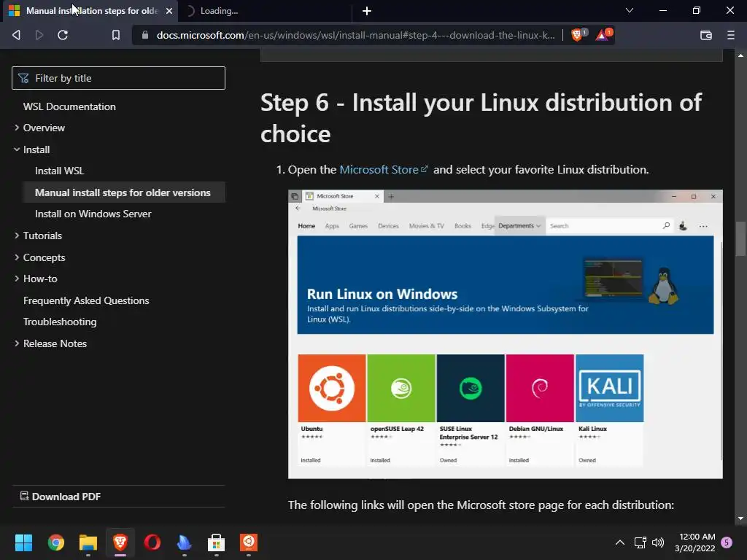The width and height of the screenshot is (747, 560).
Task: Expand the Concepts section
Action: point(39,257)
